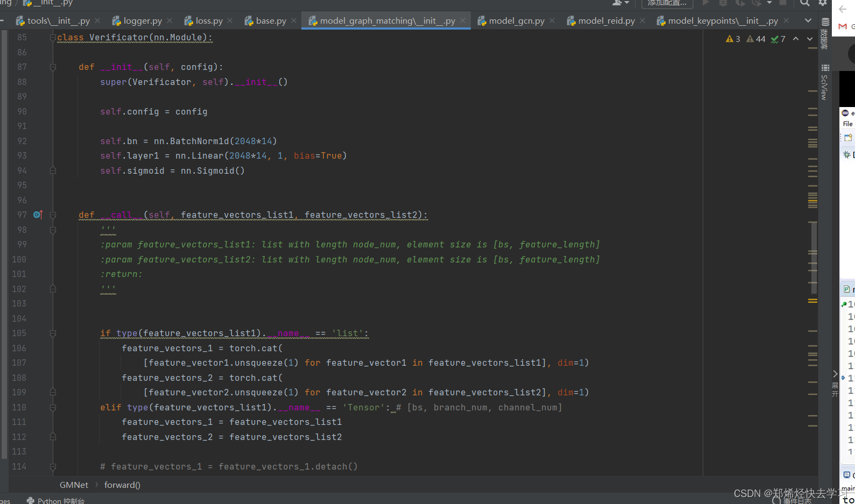
Task: Click the 'self.sigmoid = nn.Sigmoid()' line
Action: 172,171
